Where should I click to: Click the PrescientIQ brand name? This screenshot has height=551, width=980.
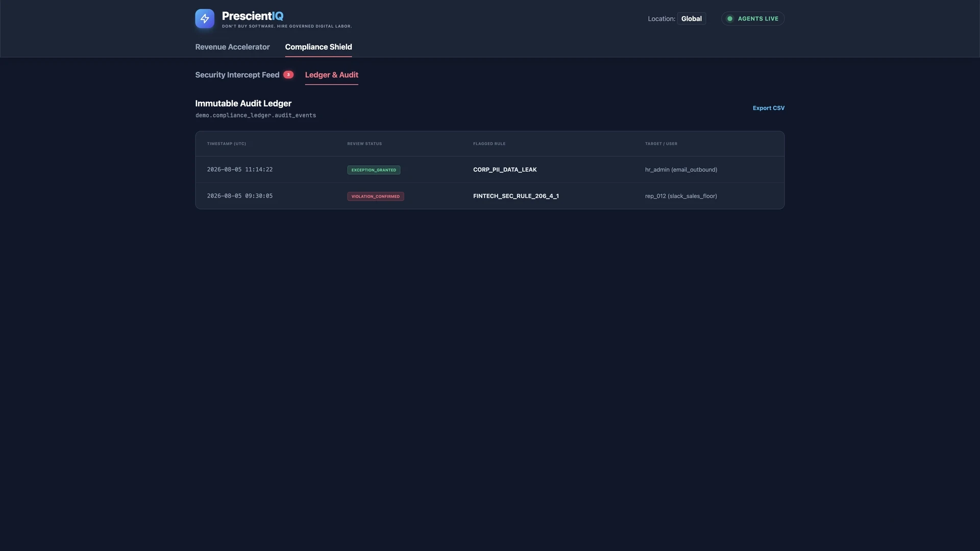[x=253, y=16]
